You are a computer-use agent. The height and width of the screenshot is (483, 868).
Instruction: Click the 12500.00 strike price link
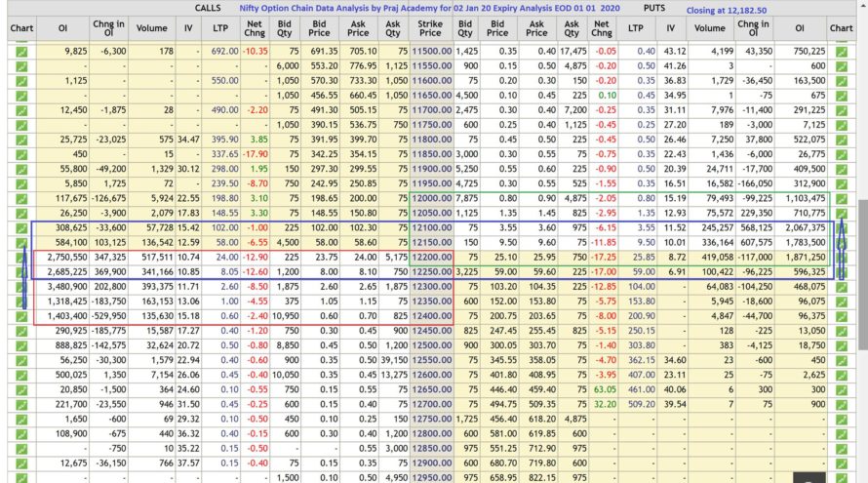(x=432, y=345)
